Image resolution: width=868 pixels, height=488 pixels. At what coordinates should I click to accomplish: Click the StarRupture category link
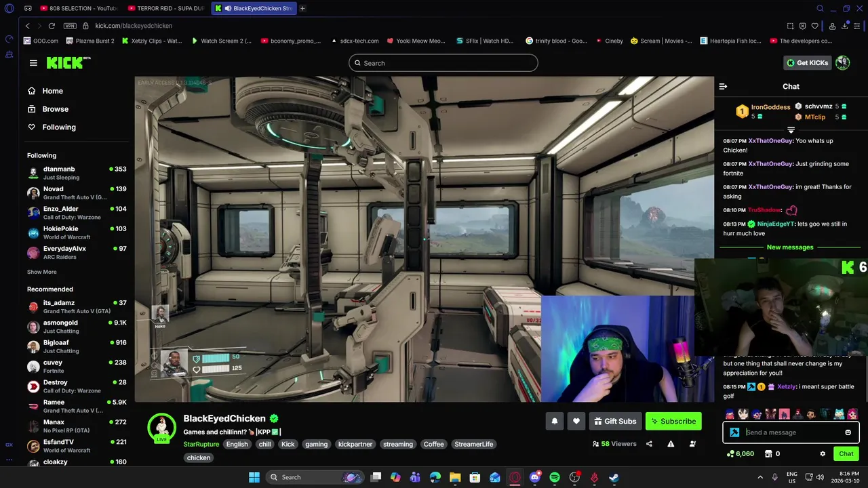(201, 445)
